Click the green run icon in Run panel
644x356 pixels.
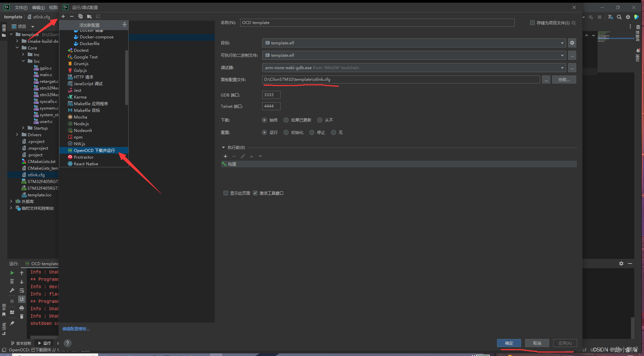coord(12,273)
